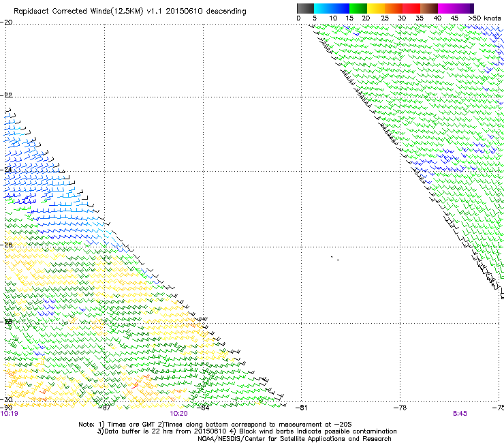504x443 pixels.
Task: Click the 'Data buffer is 22 hrs' note
Action: [x=247, y=431]
